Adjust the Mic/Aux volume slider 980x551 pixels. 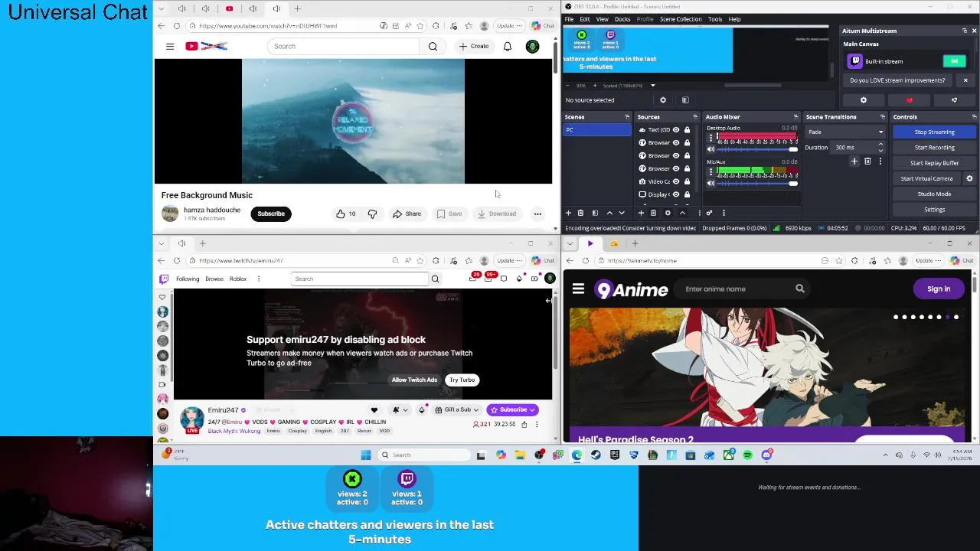pos(757,183)
